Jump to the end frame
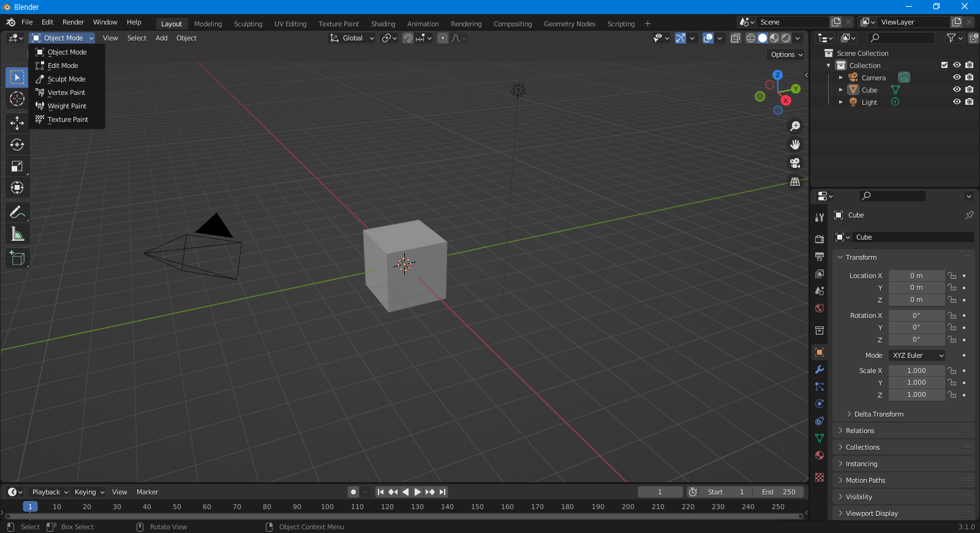Screen dimensions: 980x533 click(442, 492)
